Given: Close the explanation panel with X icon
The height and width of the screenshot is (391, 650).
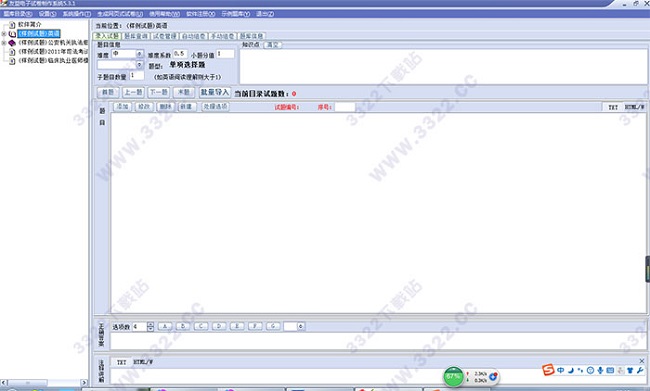Looking at the screenshot, I should pyautogui.click(x=642, y=361).
